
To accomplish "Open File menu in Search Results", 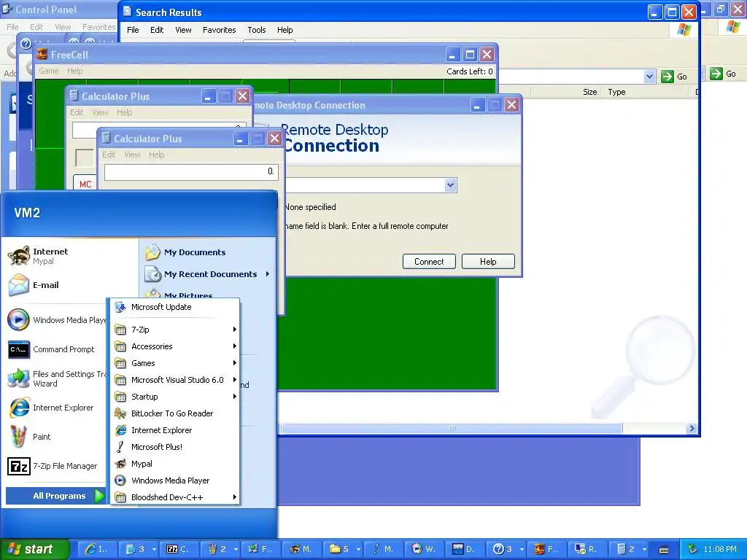I will click(133, 30).
